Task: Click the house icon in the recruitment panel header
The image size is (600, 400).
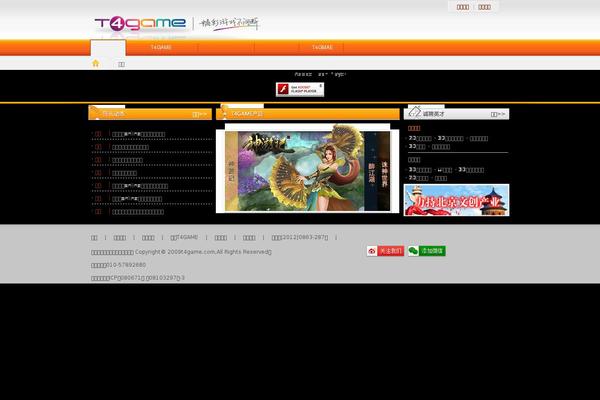Action: tap(415, 113)
